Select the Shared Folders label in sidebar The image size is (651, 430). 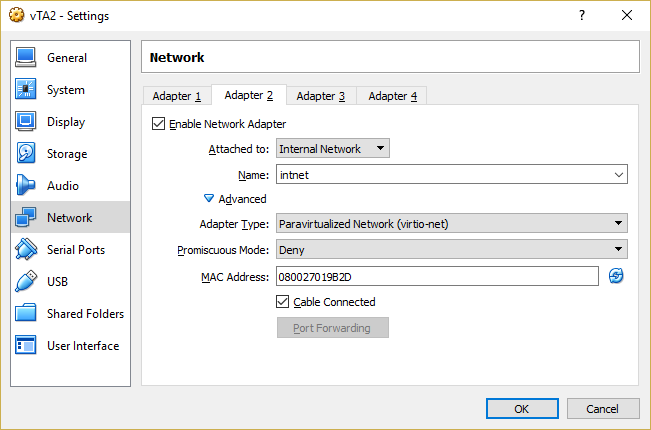[x=86, y=313]
